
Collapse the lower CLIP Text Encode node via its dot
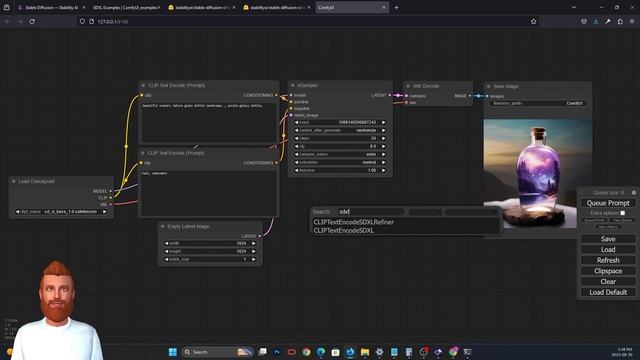pos(143,153)
